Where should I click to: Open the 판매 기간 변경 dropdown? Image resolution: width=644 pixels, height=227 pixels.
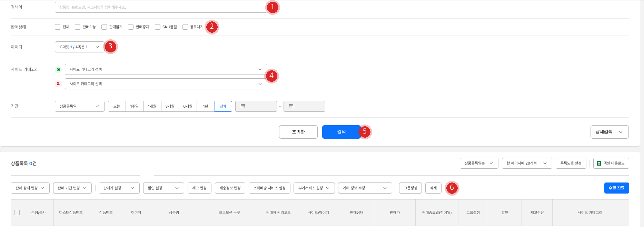coord(72,188)
